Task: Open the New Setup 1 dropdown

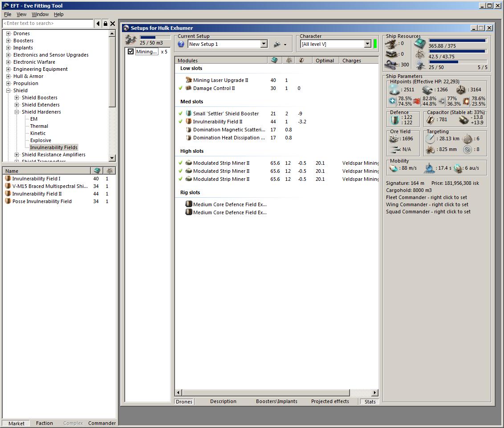Action: [x=264, y=44]
